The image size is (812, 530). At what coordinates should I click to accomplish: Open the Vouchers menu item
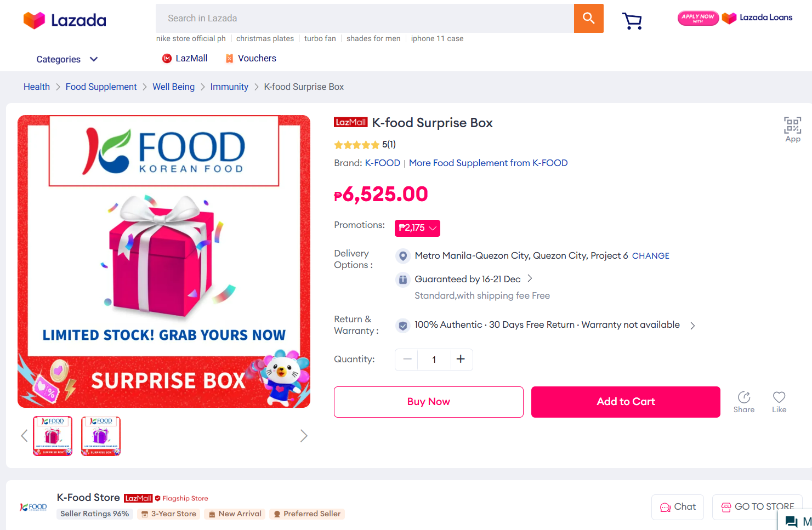(251, 59)
